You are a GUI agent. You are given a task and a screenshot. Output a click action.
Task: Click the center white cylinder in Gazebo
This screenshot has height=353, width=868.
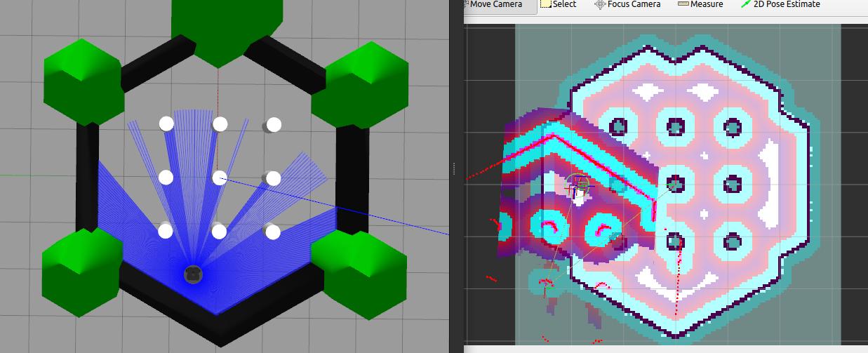(x=220, y=178)
